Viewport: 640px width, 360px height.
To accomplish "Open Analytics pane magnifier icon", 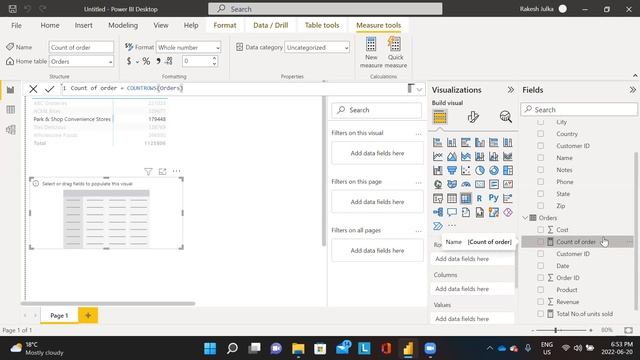I will coord(506,117).
